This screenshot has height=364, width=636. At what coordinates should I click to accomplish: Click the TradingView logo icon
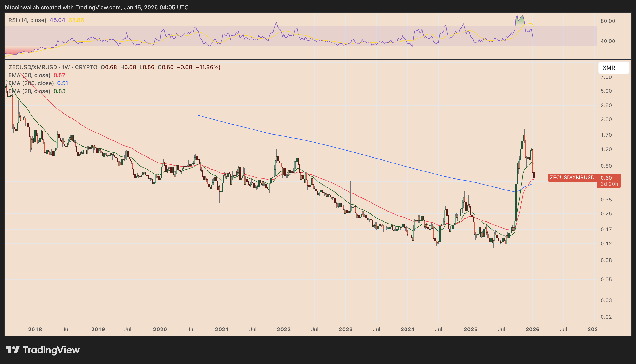[x=12, y=350]
